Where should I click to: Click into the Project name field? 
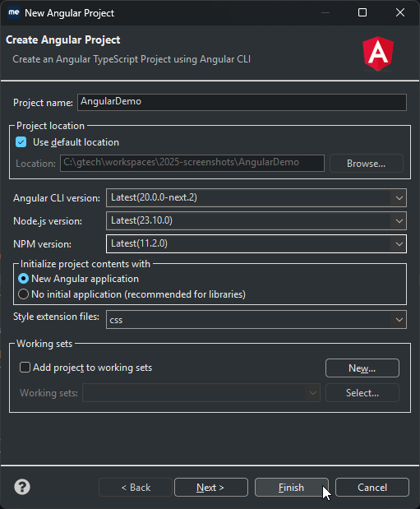[x=242, y=102]
